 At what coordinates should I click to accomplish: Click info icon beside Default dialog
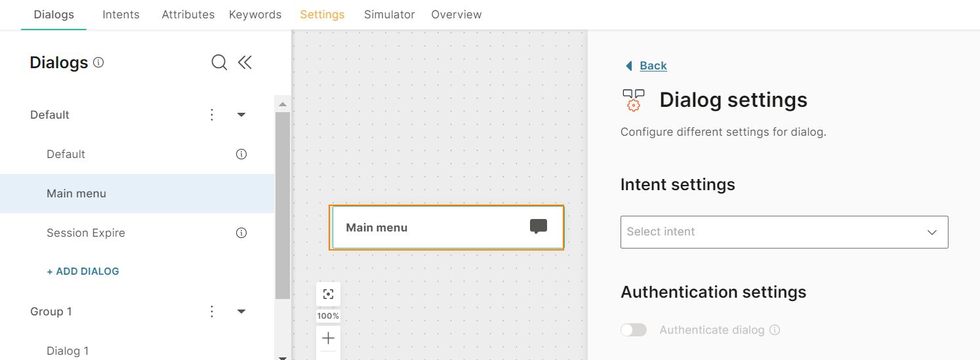pos(241,154)
